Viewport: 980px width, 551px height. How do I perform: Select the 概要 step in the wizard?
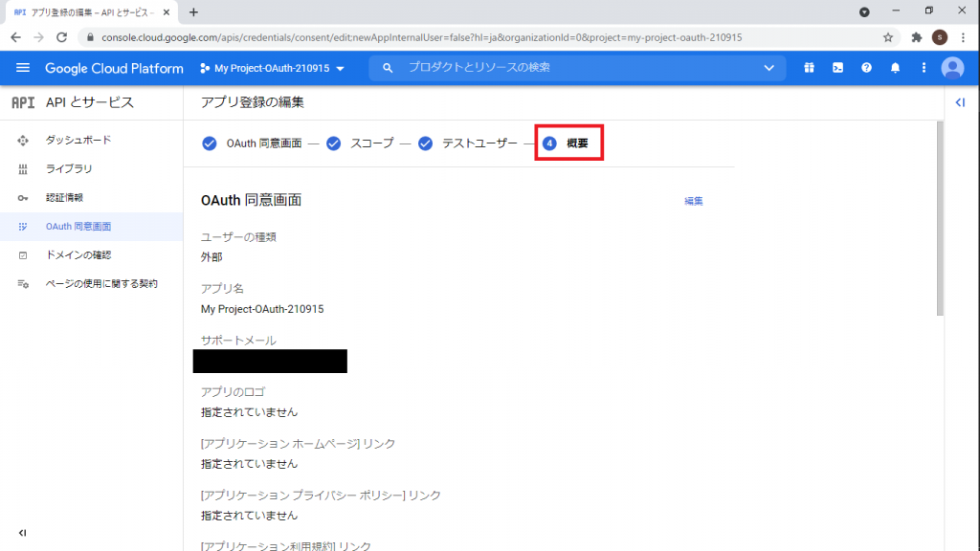coord(568,143)
